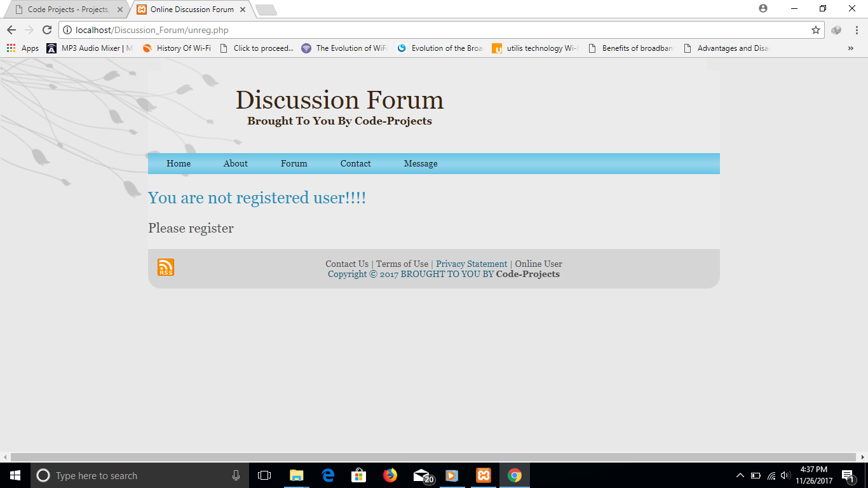Open XAMPP control panel from the taskbar

(x=484, y=475)
